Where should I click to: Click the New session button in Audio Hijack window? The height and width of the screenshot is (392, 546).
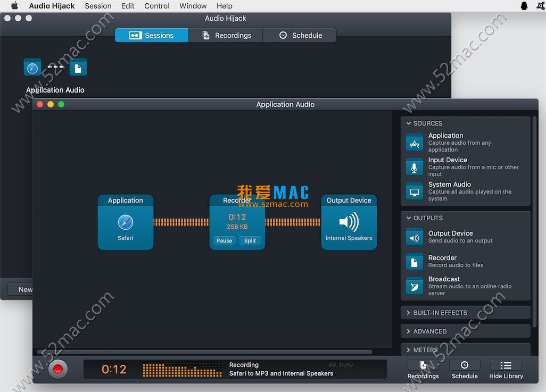(x=21, y=289)
